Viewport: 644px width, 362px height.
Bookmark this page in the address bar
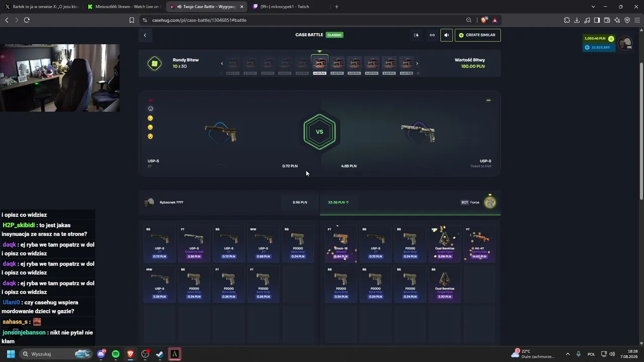point(132,20)
